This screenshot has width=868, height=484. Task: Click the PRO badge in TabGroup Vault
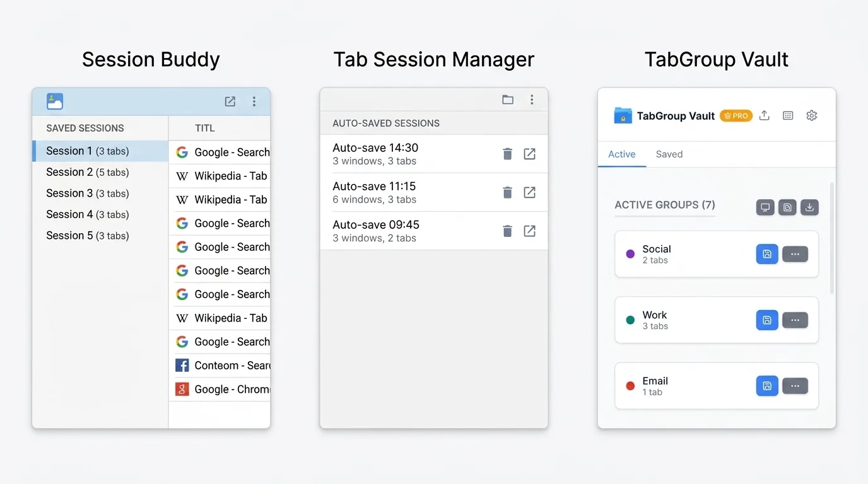(x=736, y=116)
